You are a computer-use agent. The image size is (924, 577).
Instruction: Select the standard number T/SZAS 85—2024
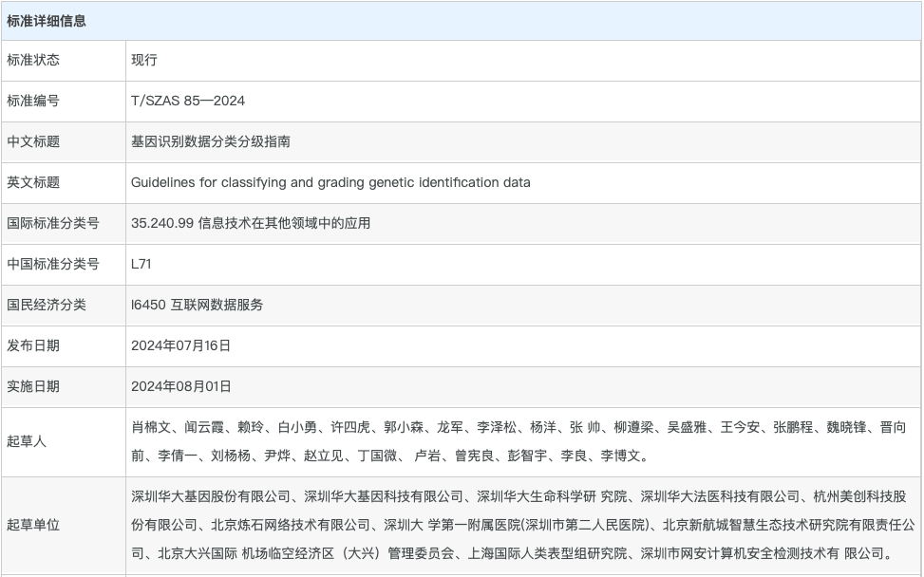183,101
